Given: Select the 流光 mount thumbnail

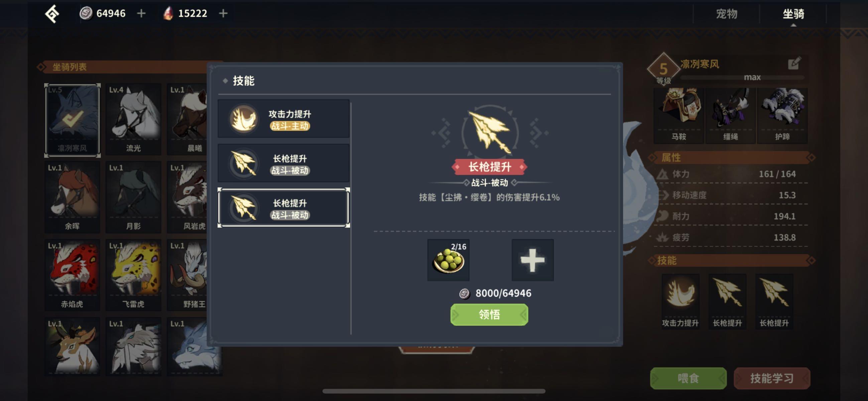Looking at the screenshot, I should click(133, 119).
